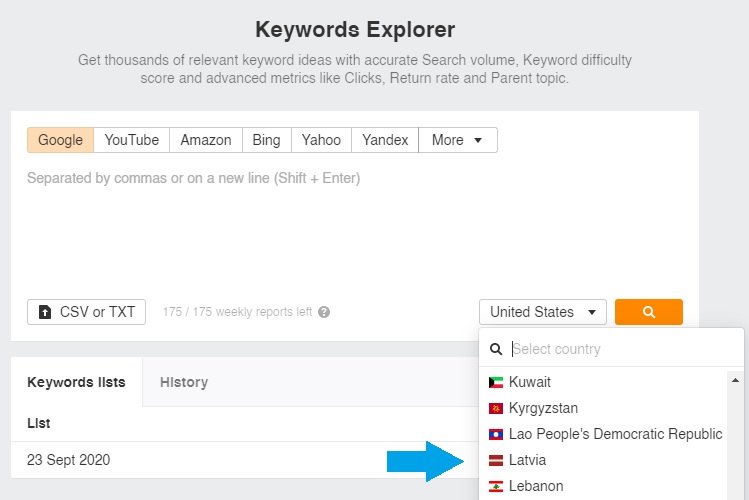Viewport: 749px width, 500px height.
Task: Click the List column header
Action: tap(39, 423)
